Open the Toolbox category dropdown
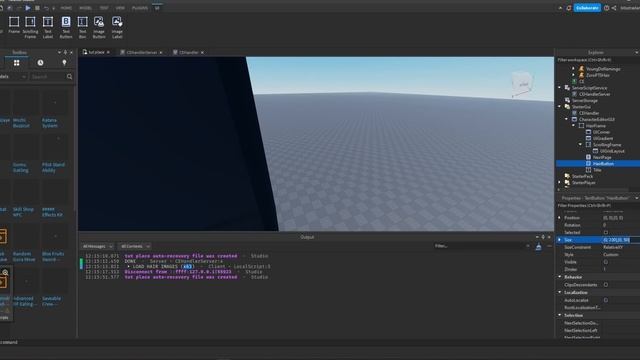The width and height of the screenshot is (640, 360). pos(13,77)
